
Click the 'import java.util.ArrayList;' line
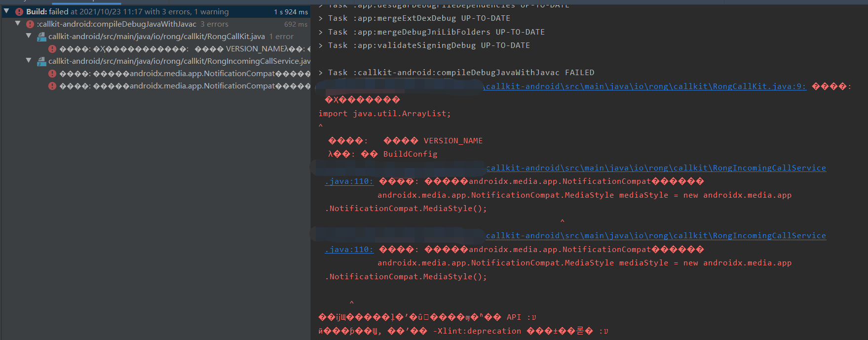pyautogui.click(x=384, y=114)
